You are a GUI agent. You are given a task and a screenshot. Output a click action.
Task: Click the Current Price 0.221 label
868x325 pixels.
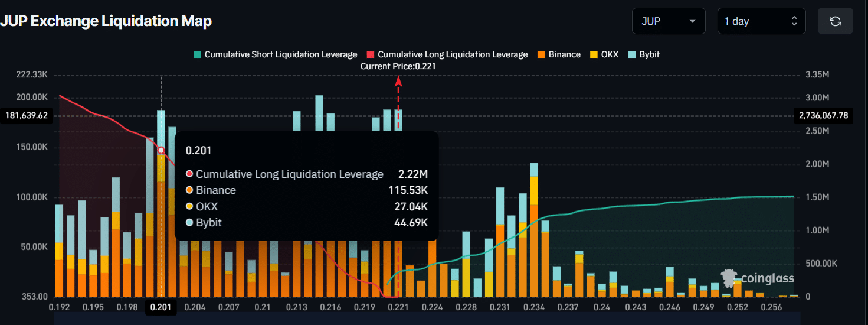(x=398, y=67)
